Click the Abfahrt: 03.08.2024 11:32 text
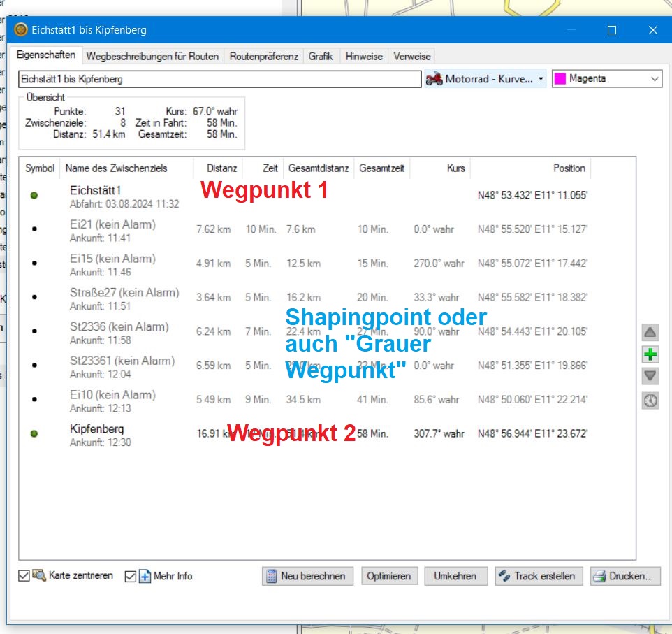Image resolution: width=672 pixels, height=634 pixels. click(x=124, y=204)
